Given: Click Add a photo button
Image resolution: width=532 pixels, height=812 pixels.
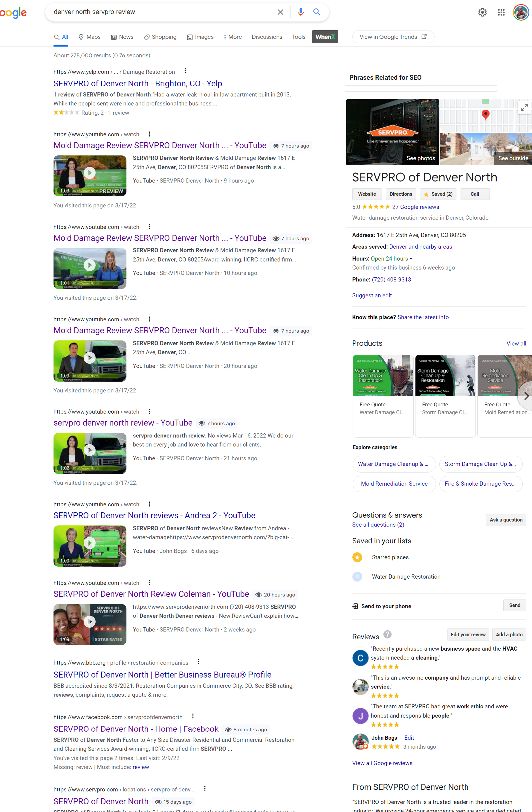Looking at the screenshot, I should 509,635.
